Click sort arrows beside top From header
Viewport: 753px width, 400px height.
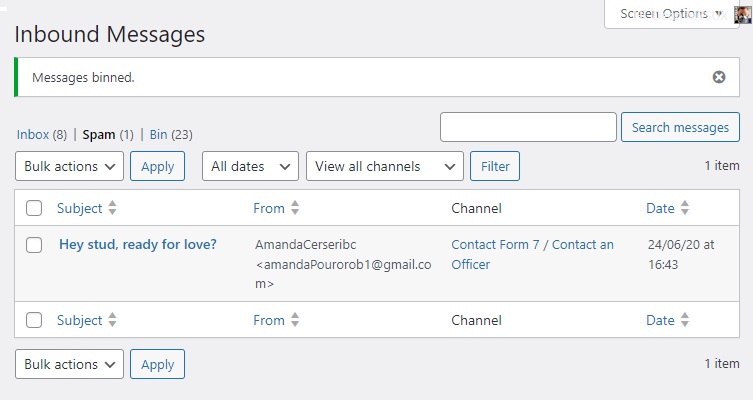pos(295,208)
